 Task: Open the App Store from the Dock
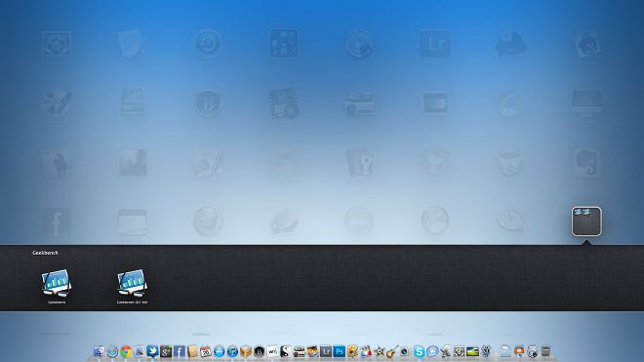pos(219,351)
